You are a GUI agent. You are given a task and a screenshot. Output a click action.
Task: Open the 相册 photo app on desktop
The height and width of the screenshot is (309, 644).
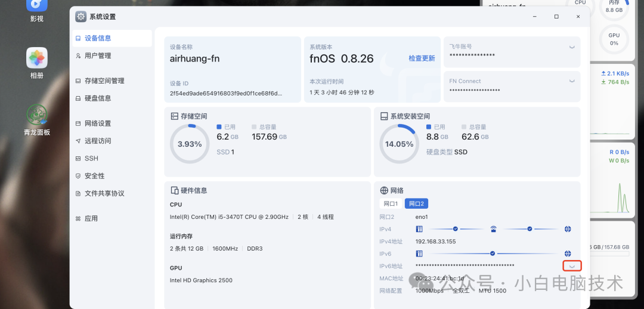click(37, 58)
